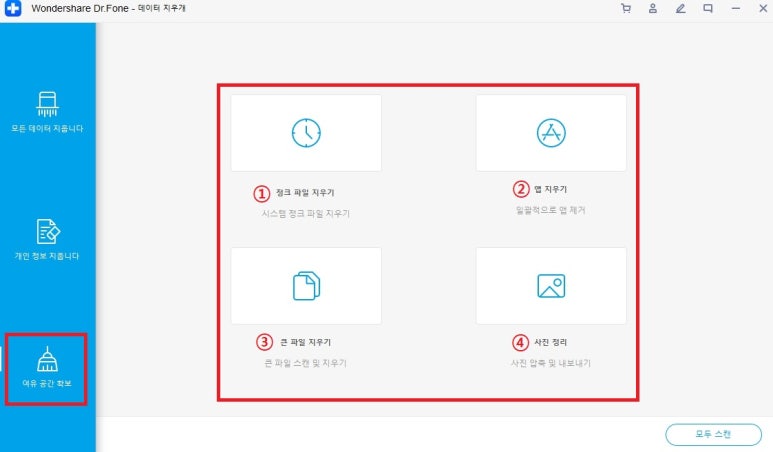This screenshot has height=452, width=773.
Task: Click the 사진 정리 label
Action: click(552, 342)
